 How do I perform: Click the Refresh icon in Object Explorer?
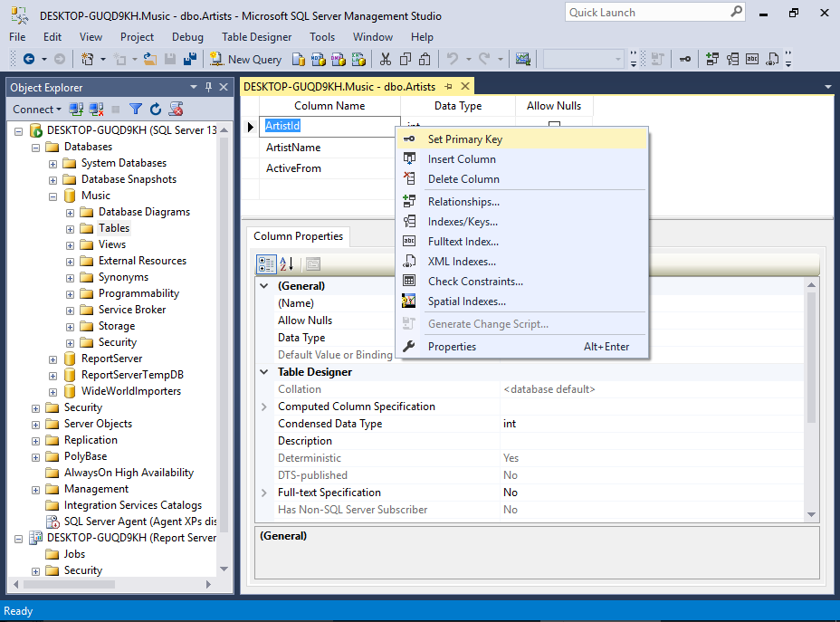154,109
